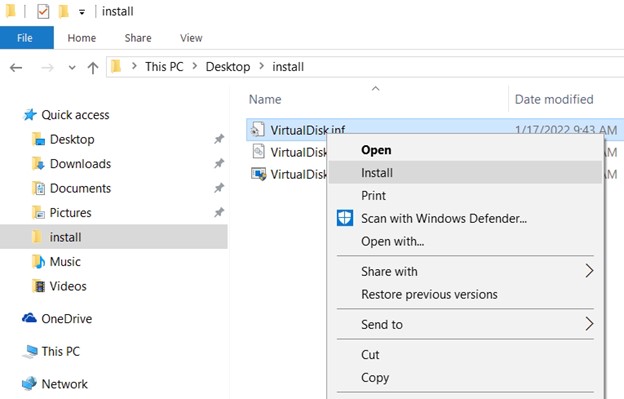Click the Downloads folder icon
This screenshot has height=399, width=624.
[x=38, y=163]
